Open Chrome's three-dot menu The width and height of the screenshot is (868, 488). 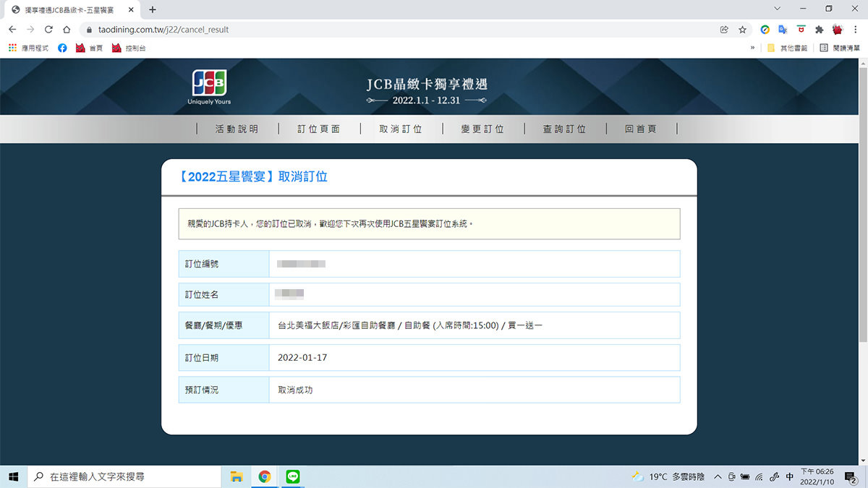pyautogui.click(x=855, y=30)
